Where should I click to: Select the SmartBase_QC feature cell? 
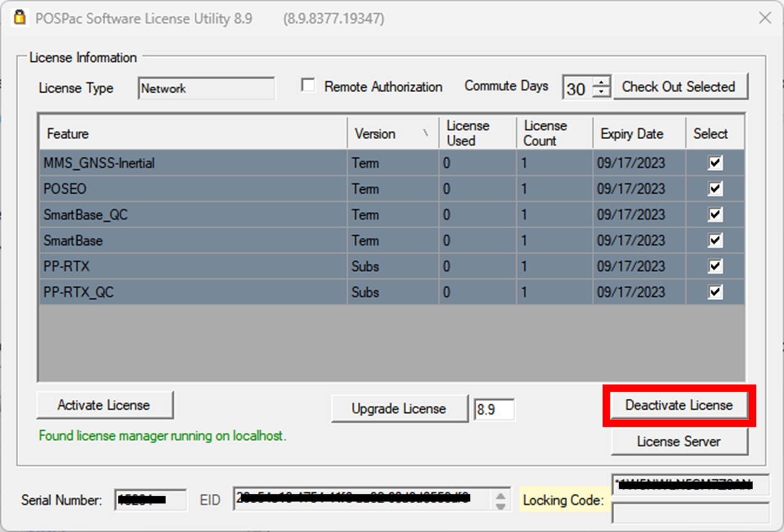tap(193, 214)
